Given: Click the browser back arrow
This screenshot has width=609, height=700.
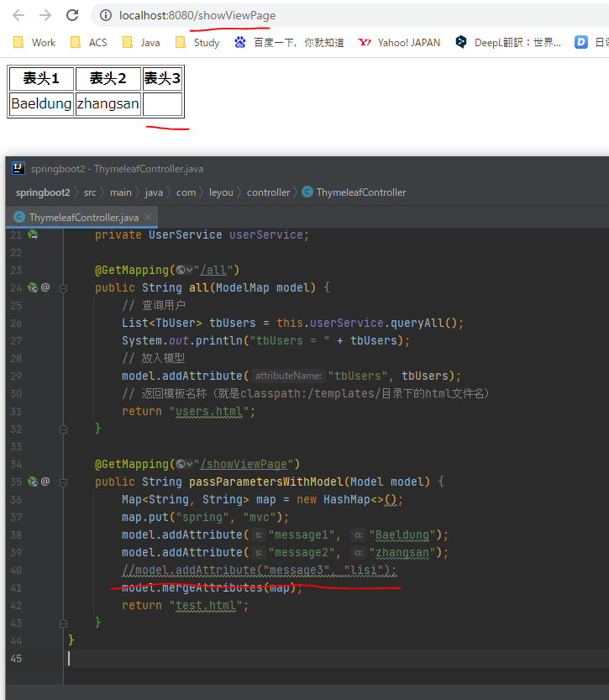Looking at the screenshot, I should [18, 15].
